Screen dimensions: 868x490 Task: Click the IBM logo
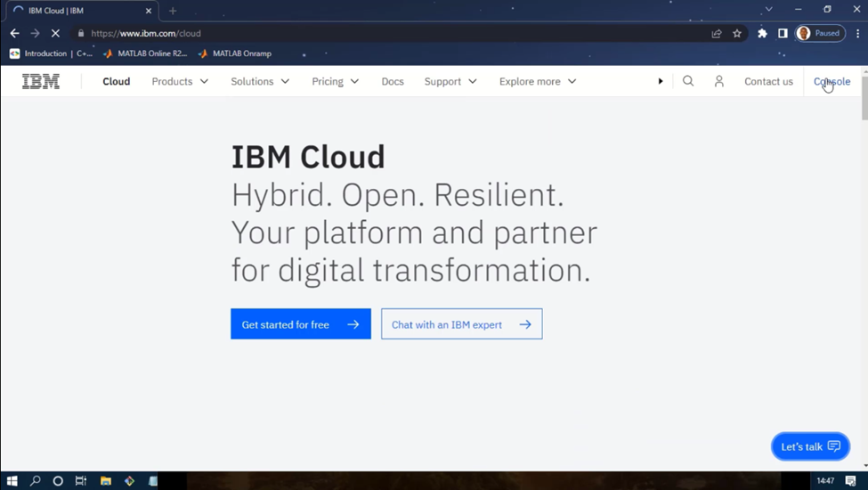pos(40,81)
